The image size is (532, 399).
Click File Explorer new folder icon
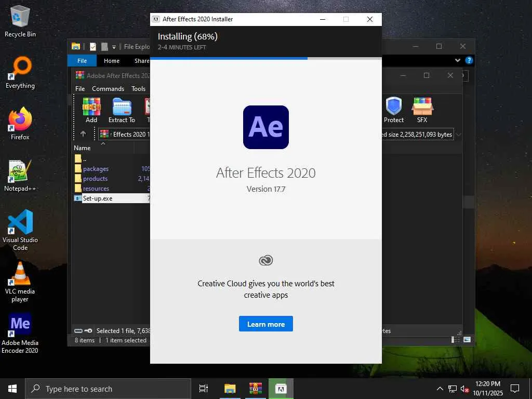(105, 46)
